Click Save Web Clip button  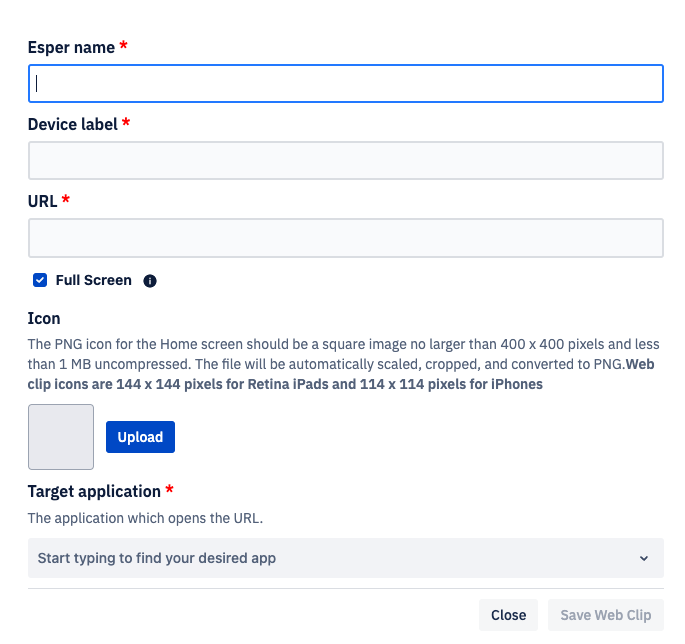[605, 615]
